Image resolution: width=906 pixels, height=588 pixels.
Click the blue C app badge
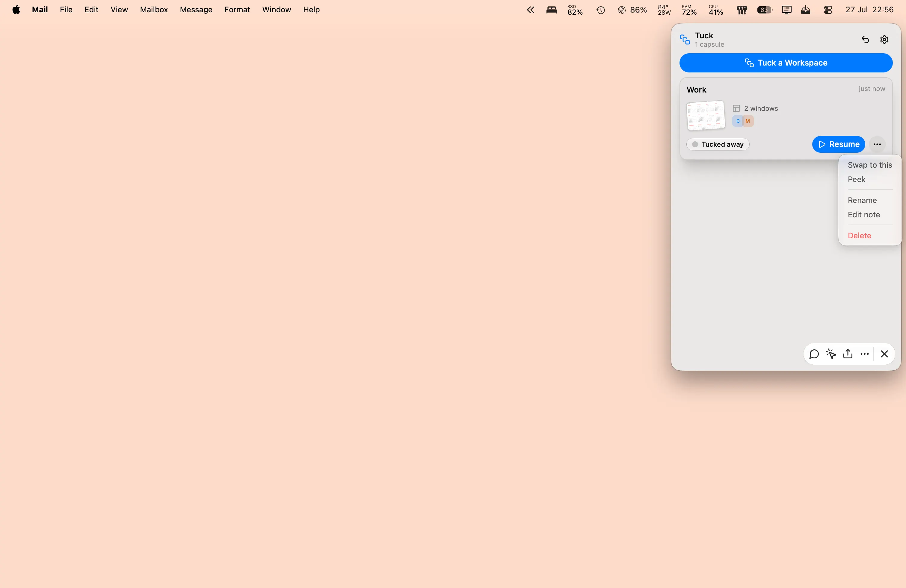tap(738, 121)
